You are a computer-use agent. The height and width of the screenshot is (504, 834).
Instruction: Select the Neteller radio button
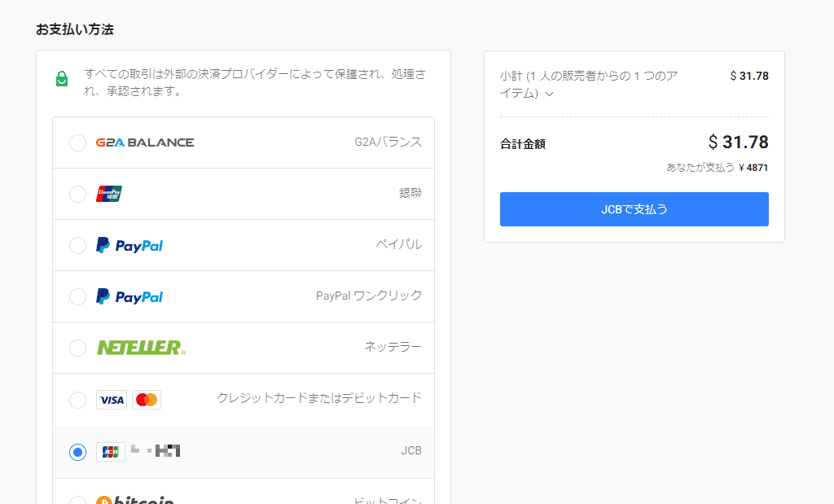click(x=77, y=348)
